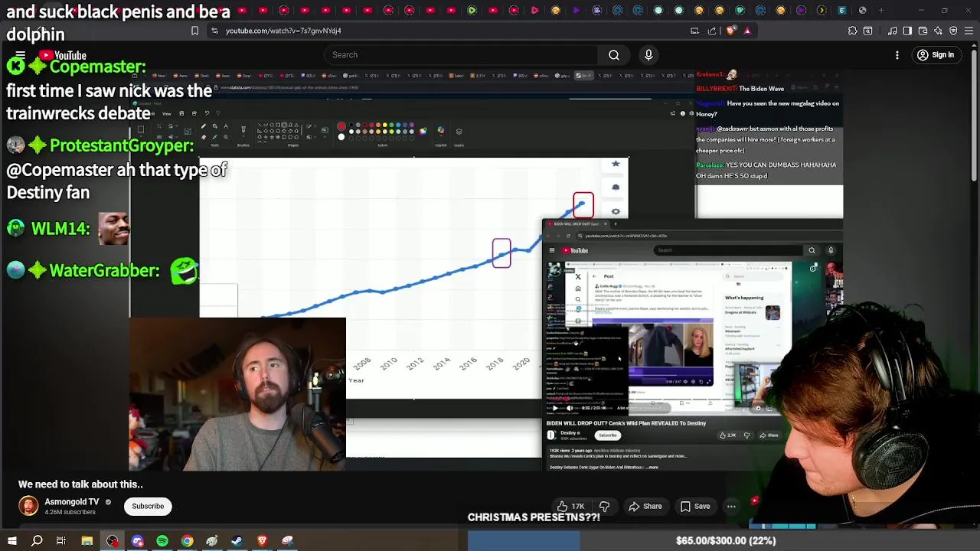Click star icon beside the chart
Screen dimensions: 980x551
click(616, 164)
